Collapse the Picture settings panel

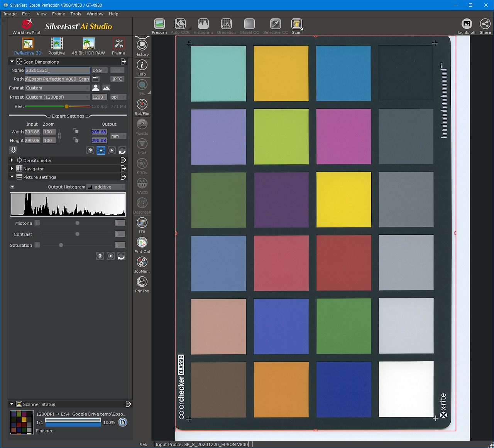coord(12,177)
